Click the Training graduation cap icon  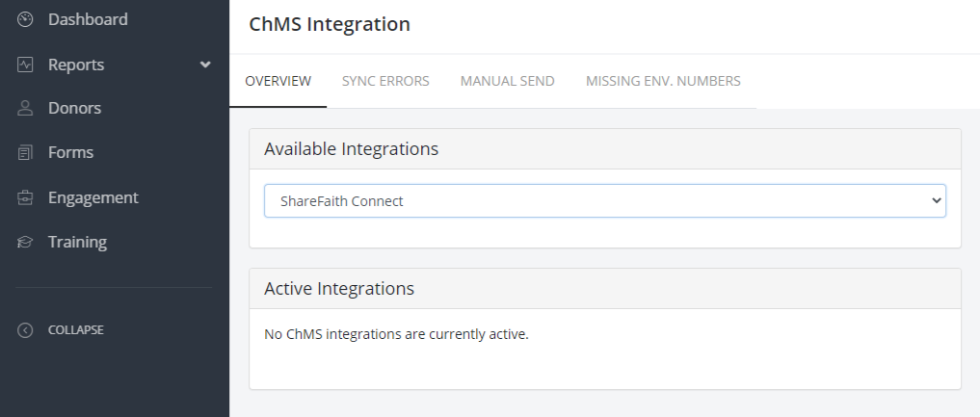coord(25,243)
